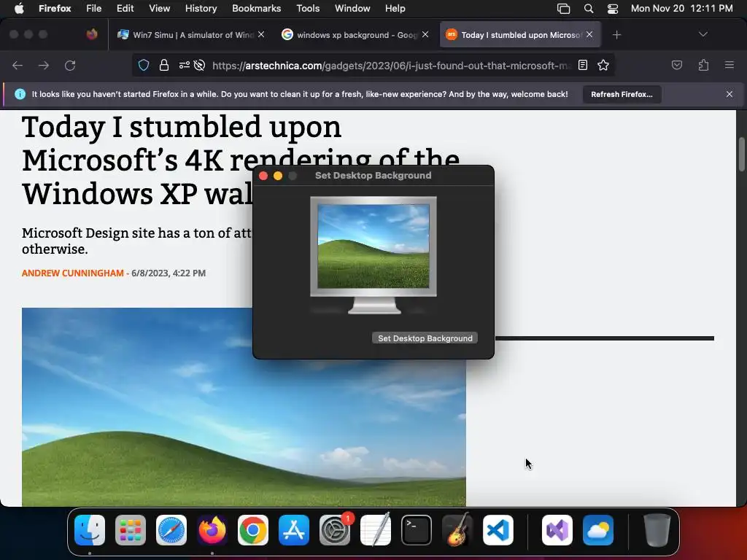Open the Edit menu
This screenshot has height=560, width=747.
point(125,8)
